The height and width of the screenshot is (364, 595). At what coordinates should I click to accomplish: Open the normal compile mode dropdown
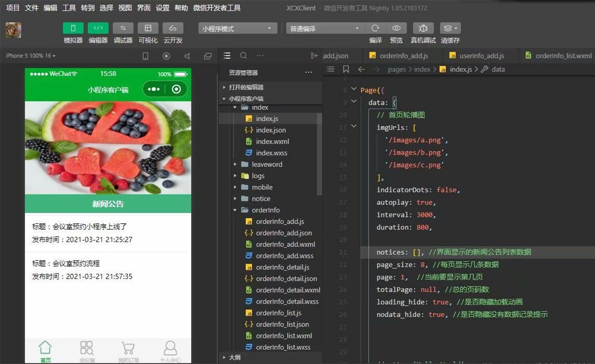pos(325,28)
